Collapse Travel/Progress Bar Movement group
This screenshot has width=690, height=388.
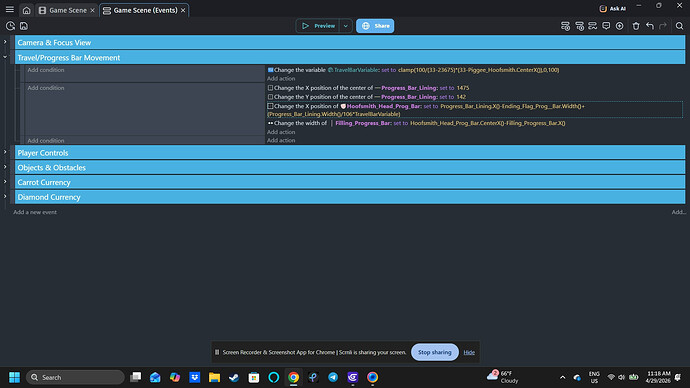(5, 57)
